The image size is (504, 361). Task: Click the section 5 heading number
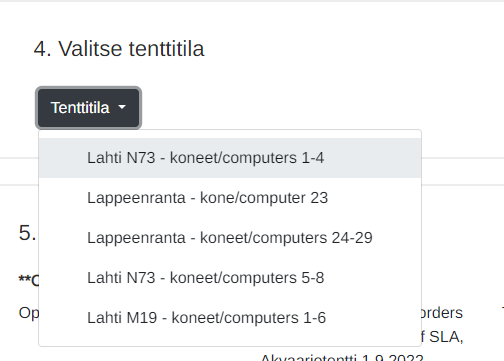pos(27,232)
